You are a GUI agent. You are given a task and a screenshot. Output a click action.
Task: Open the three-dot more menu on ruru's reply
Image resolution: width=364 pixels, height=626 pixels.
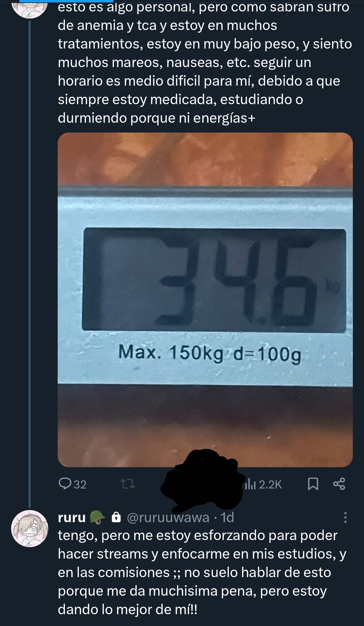345,517
